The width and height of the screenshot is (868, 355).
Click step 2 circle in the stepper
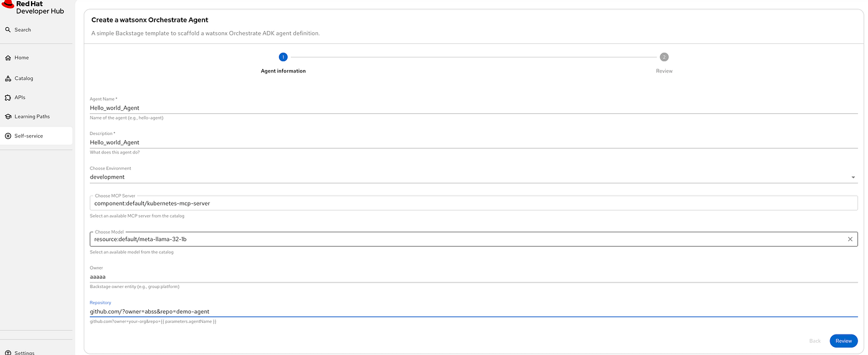tap(664, 57)
